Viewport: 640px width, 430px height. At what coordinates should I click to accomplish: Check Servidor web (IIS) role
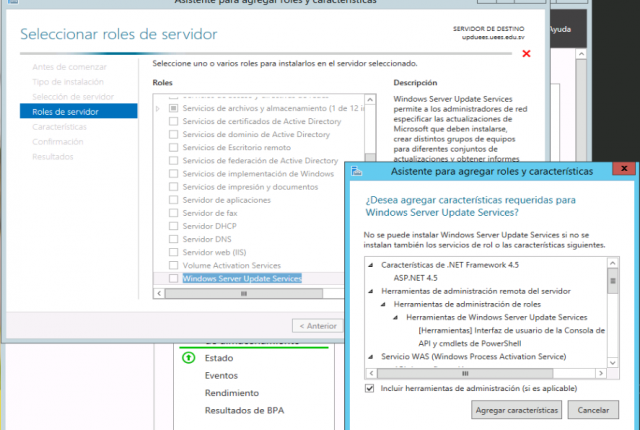[x=173, y=252]
